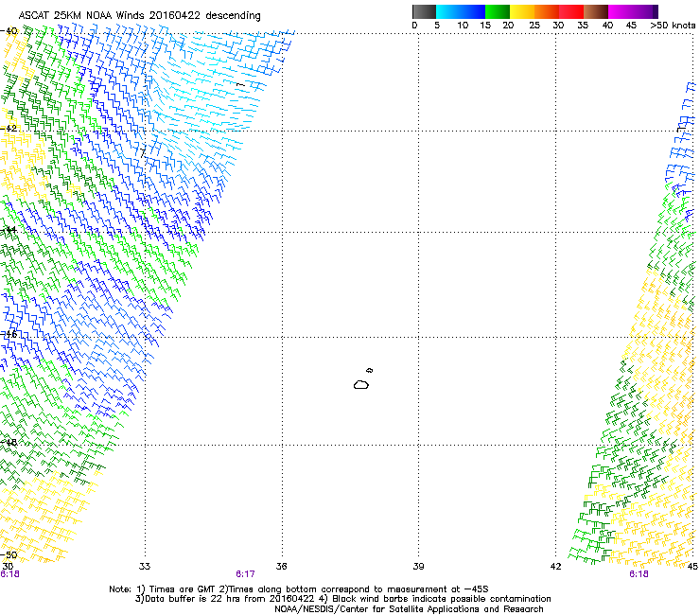The image size is (700, 615).
Task: Click the 36 longitude label
Action: (281, 567)
